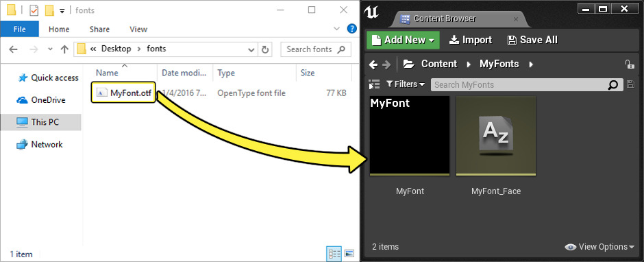Select Network in navigation pane
The height and width of the screenshot is (262, 644).
pyautogui.click(x=40, y=144)
